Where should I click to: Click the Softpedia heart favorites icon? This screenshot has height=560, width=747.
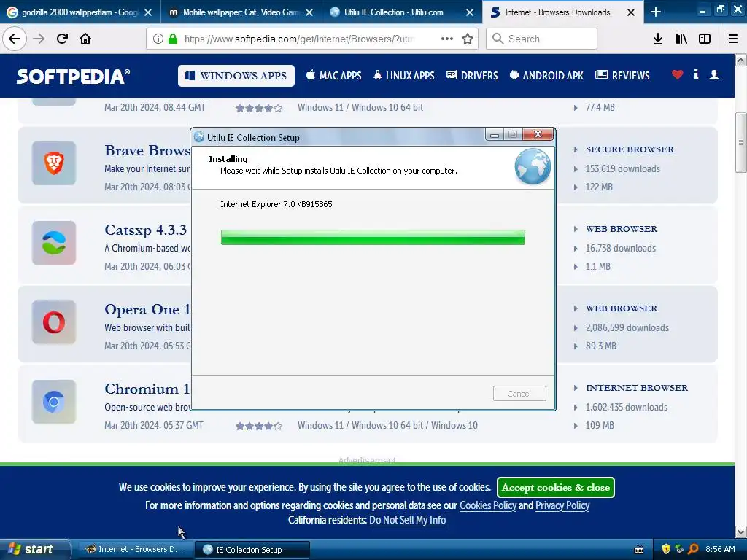tap(677, 75)
